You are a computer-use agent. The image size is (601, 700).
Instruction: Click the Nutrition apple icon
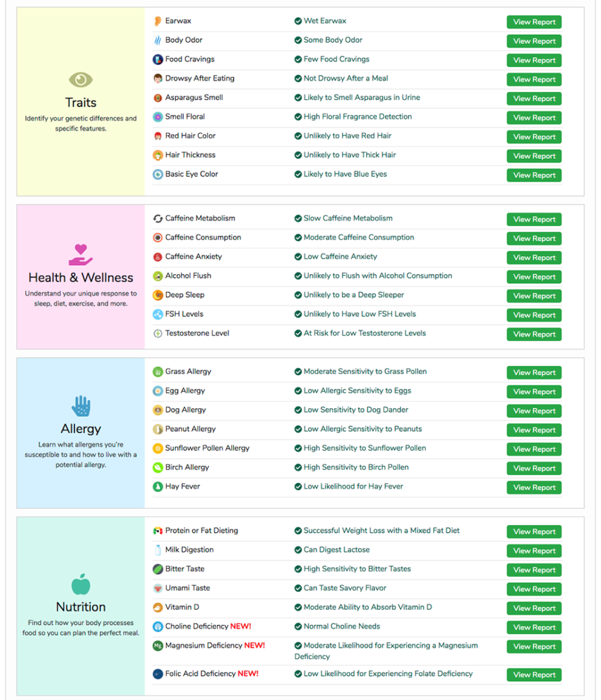tap(80, 588)
